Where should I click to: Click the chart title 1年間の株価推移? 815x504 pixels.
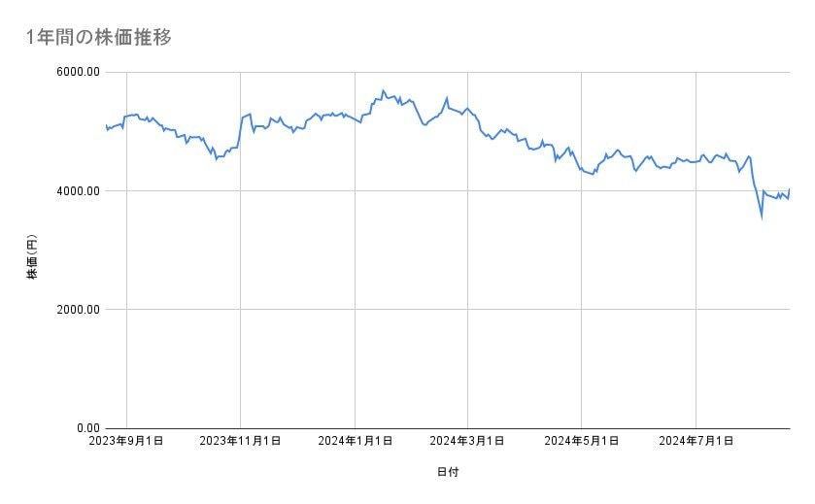tap(101, 37)
